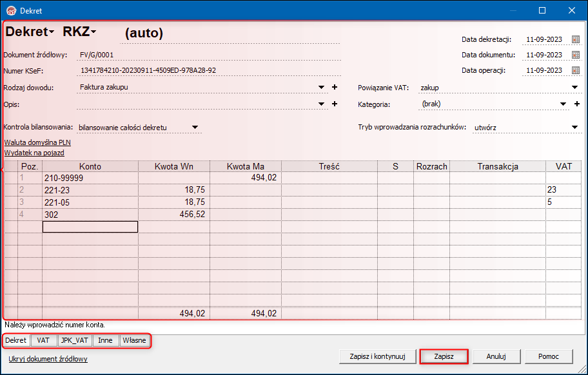Click Ukryj dokument źródłowy link
The width and height of the screenshot is (588, 375).
[48, 359]
